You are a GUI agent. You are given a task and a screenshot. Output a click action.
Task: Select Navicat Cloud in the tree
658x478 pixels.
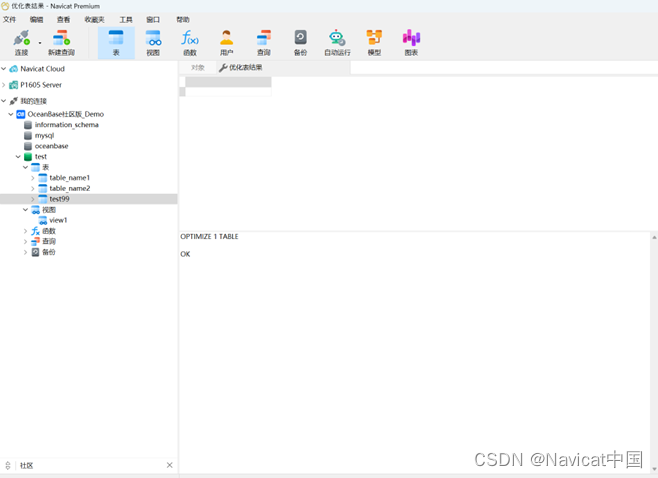[42, 68]
